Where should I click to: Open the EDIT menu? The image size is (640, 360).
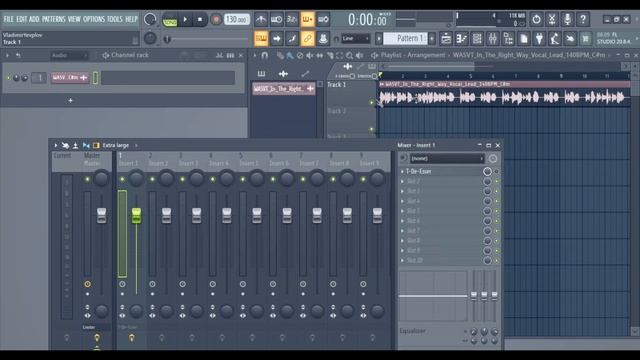coord(22,19)
